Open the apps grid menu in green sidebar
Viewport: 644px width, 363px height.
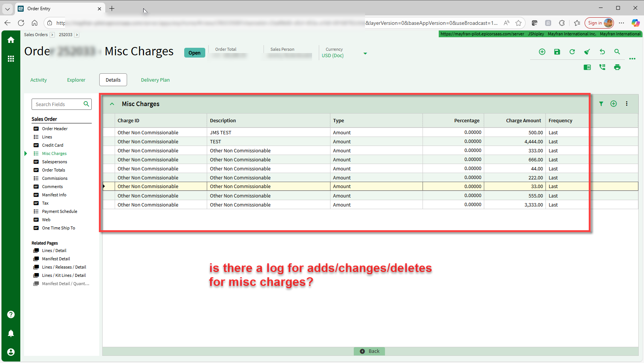(x=11, y=59)
